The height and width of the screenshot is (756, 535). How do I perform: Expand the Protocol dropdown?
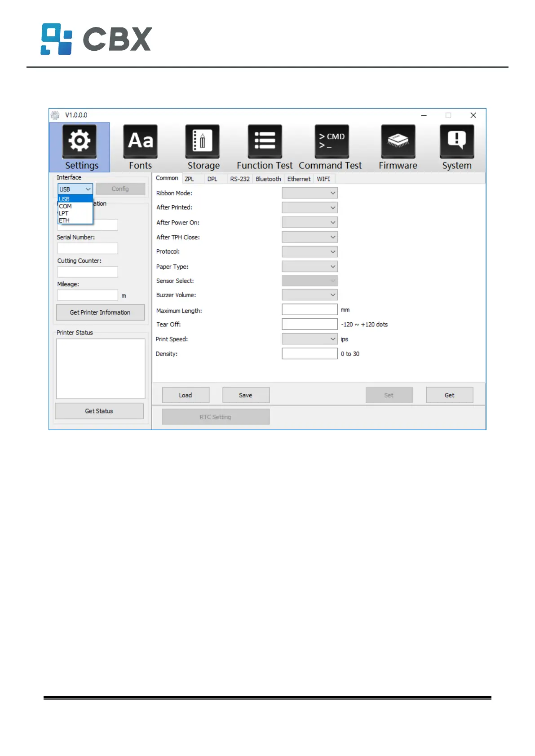tap(310, 252)
